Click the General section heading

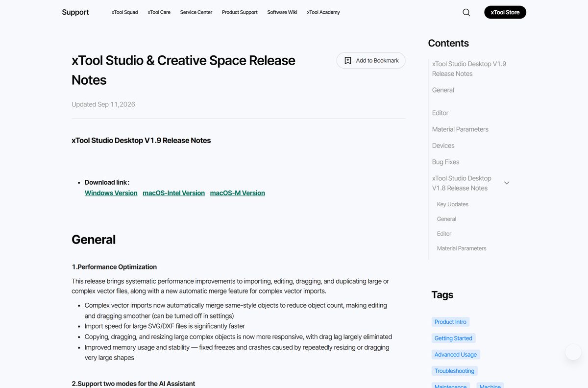tap(94, 240)
